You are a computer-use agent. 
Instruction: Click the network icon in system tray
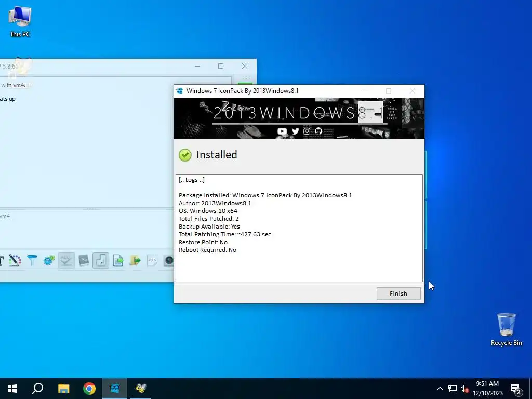click(453, 389)
